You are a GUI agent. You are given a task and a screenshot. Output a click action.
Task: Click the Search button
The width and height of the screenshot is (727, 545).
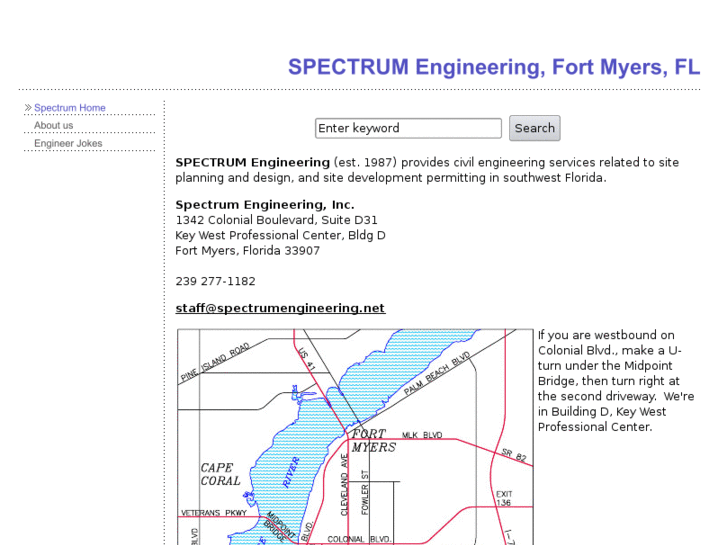click(535, 128)
